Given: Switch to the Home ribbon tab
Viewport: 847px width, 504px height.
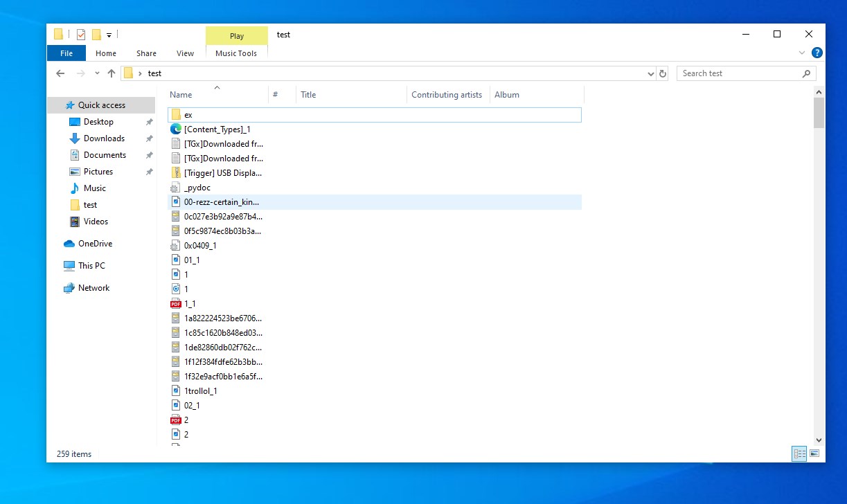Looking at the screenshot, I should pos(106,53).
